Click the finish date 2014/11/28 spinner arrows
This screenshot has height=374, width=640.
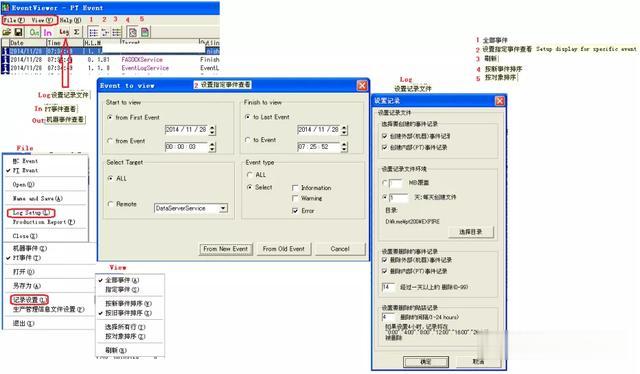(344, 130)
